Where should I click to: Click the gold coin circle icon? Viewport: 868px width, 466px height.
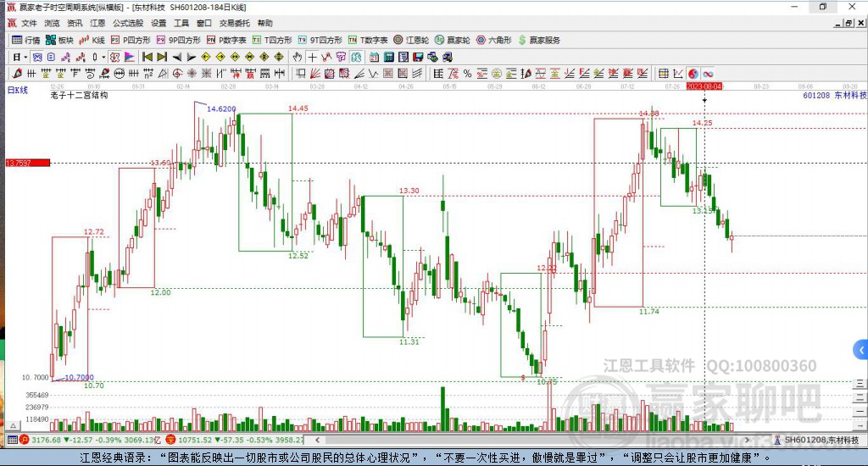[497, 74]
